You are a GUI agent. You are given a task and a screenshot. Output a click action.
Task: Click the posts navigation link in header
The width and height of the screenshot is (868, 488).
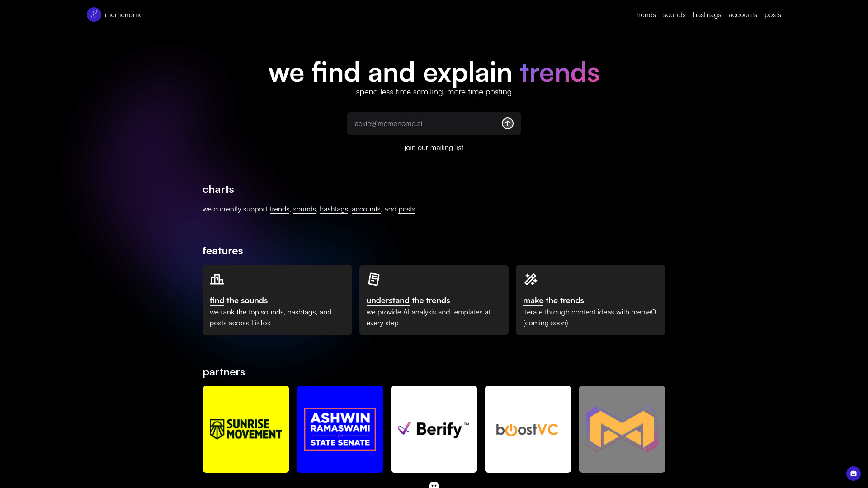click(773, 14)
